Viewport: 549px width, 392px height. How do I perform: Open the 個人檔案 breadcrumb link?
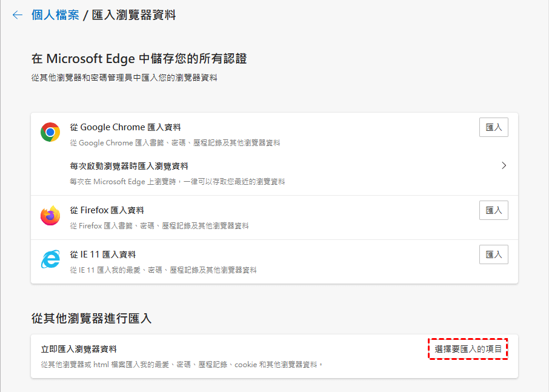point(55,15)
